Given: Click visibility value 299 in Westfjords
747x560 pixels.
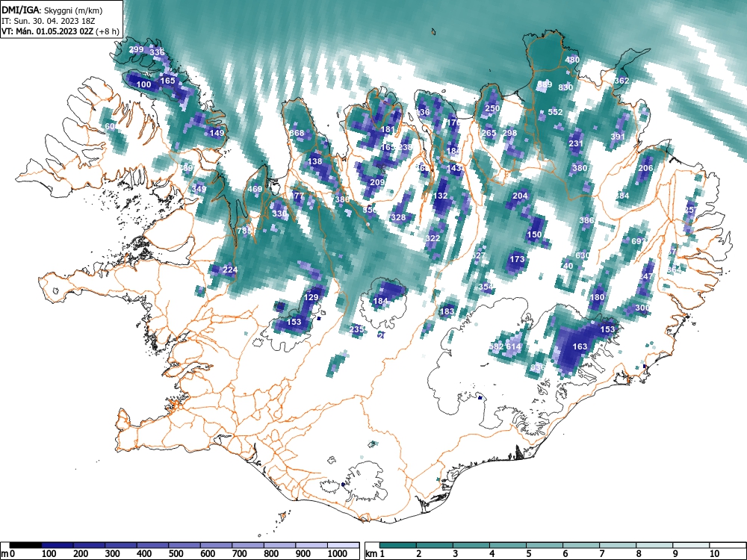Looking at the screenshot, I should click(136, 49).
